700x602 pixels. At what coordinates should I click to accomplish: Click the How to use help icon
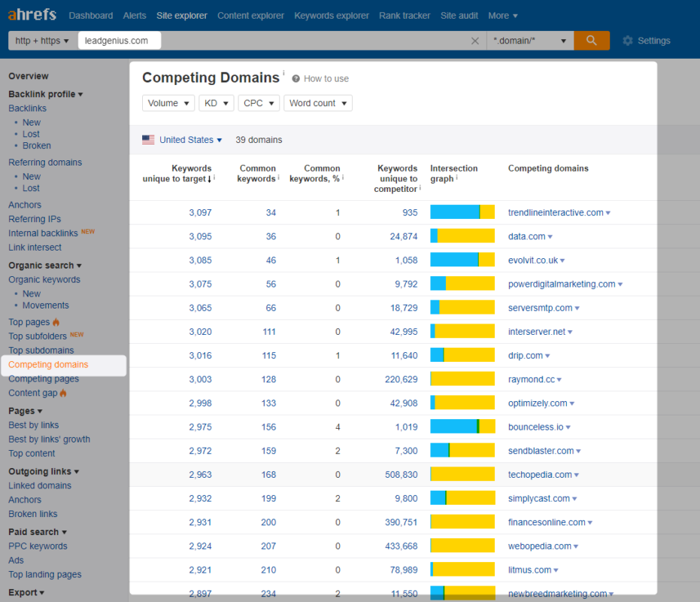295,79
